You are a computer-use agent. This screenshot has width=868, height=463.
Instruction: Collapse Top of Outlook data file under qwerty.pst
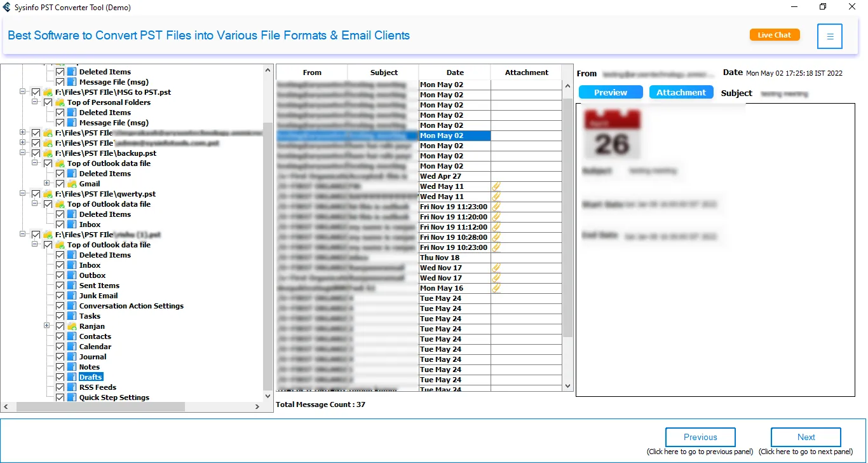[35, 204]
